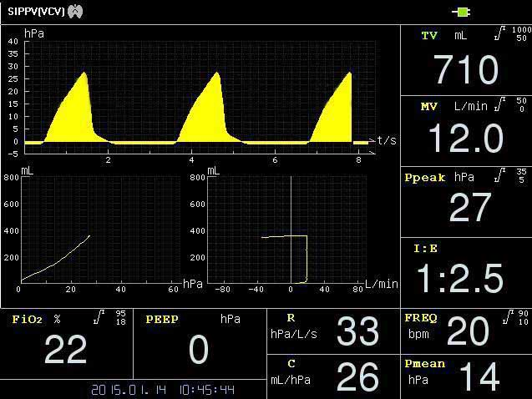
Task: Click the Ppeak label
Action: 425,178
